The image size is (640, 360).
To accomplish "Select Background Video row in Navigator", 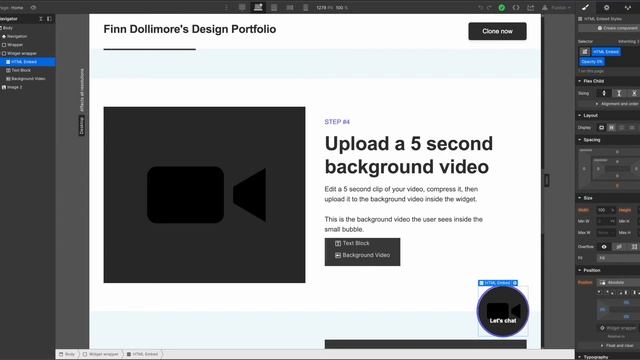I will (x=27, y=79).
